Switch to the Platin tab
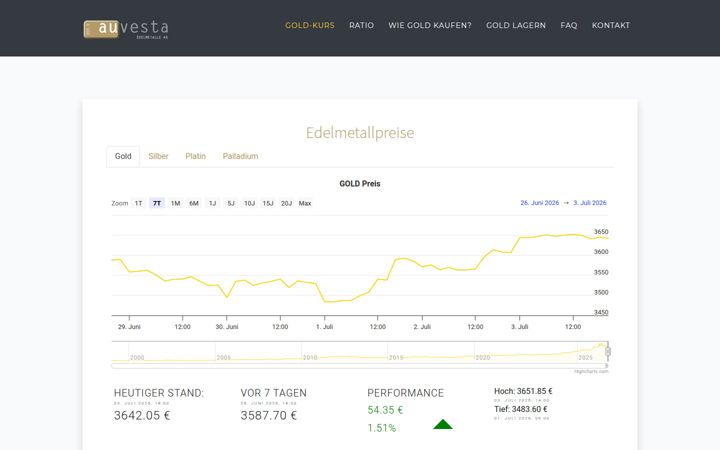This screenshot has height=450, width=720. (x=196, y=156)
